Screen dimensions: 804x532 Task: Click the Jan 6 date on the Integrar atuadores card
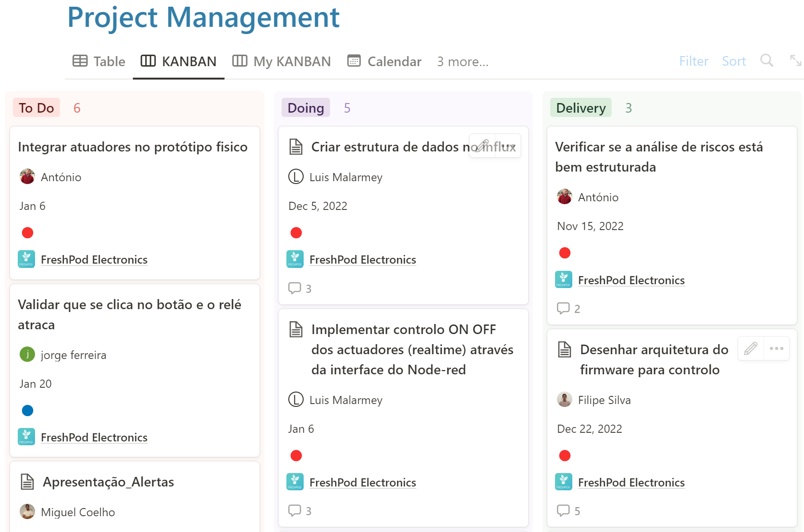point(33,206)
